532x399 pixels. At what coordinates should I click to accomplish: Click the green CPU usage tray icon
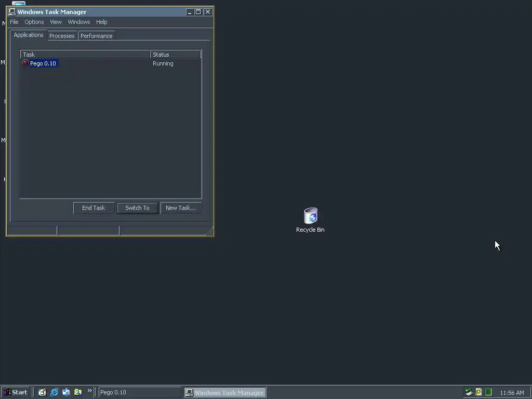[488, 392]
